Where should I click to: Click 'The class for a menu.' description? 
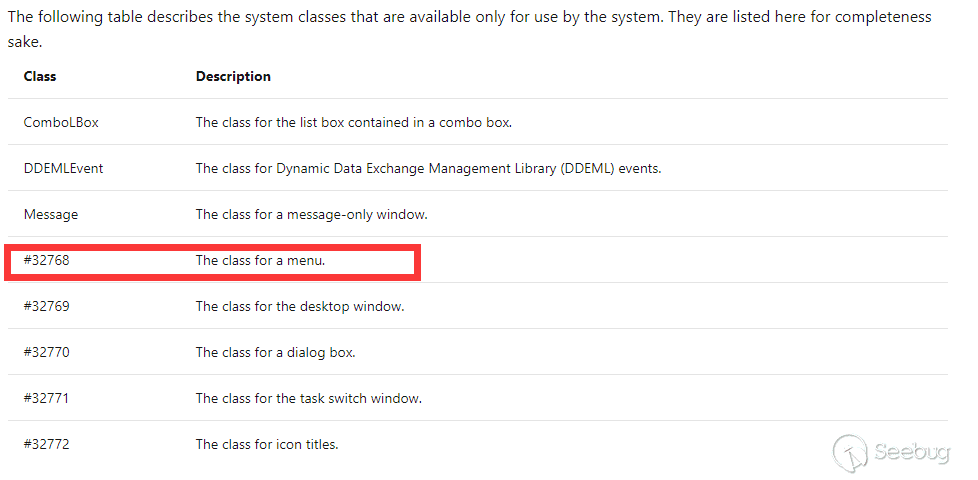coord(261,261)
